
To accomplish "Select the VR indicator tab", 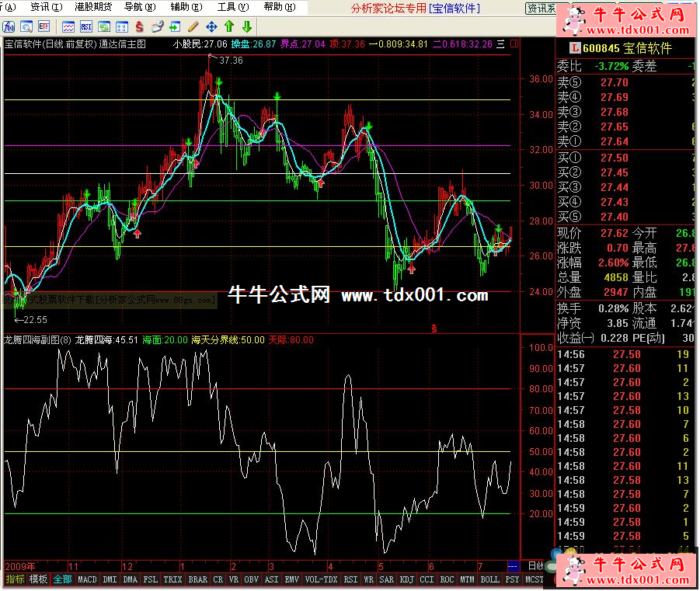I will [x=234, y=579].
